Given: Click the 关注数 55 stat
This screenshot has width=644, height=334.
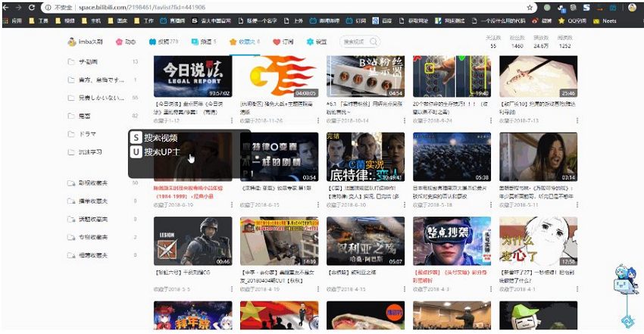Looking at the screenshot, I should click(x=493, y=42).
